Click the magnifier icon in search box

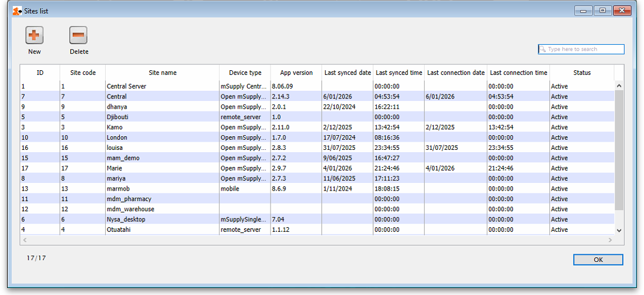[542, 50]
